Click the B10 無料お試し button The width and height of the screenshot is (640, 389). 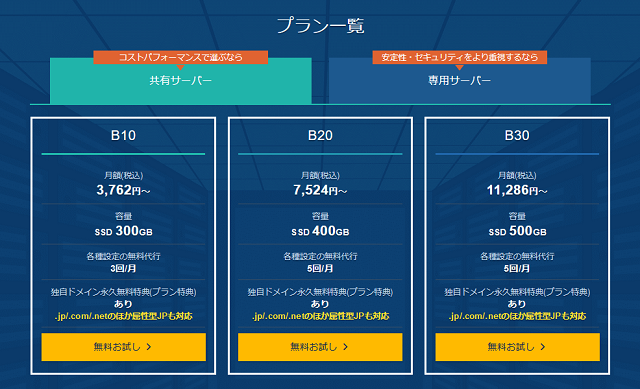123,347
